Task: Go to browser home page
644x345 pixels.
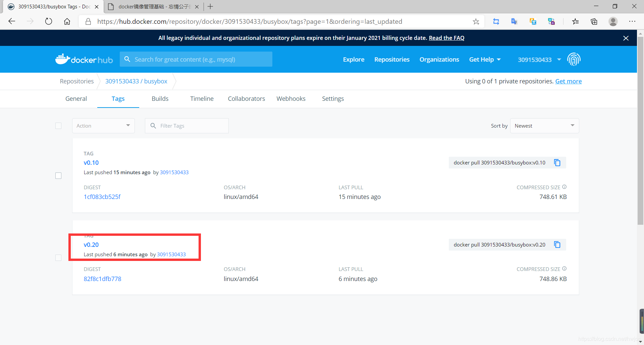Action: [x=67, y=21]
